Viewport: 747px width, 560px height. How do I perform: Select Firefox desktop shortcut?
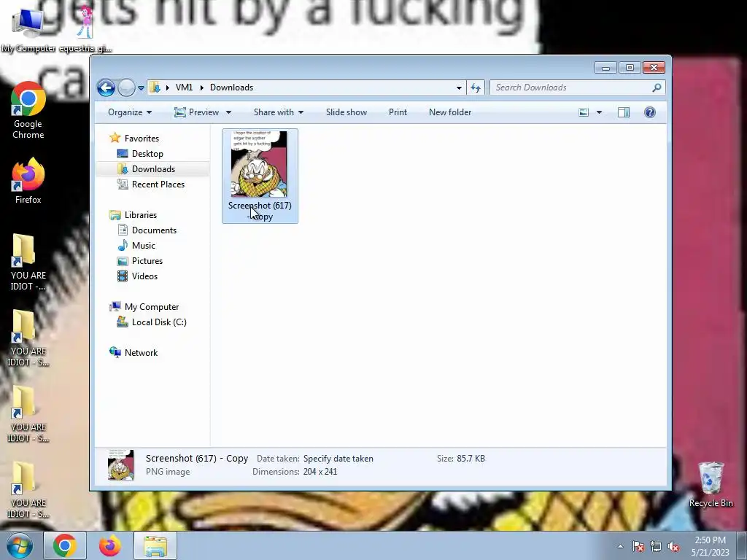[28, 182]
